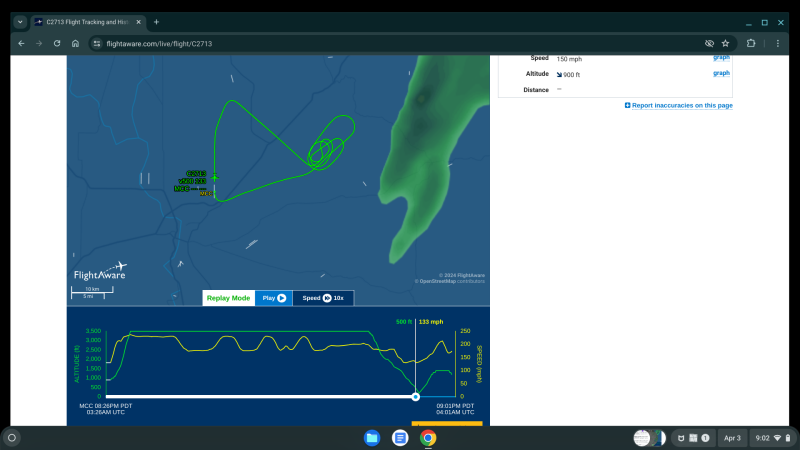Viewport: 800px width, 450px height.
Task: Open a new browser tab
Action: pos(157,22)
